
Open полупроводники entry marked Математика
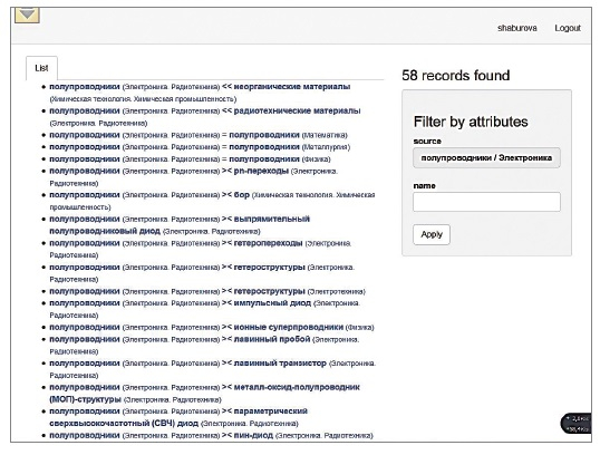tap(265, 133)
